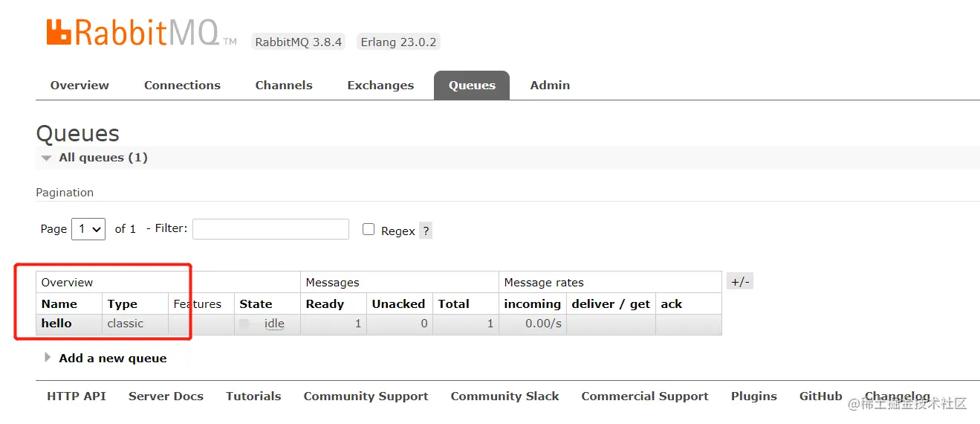980x424 pixels.
Task: Open the Tutorials link
Action: [x=253, y=396]
